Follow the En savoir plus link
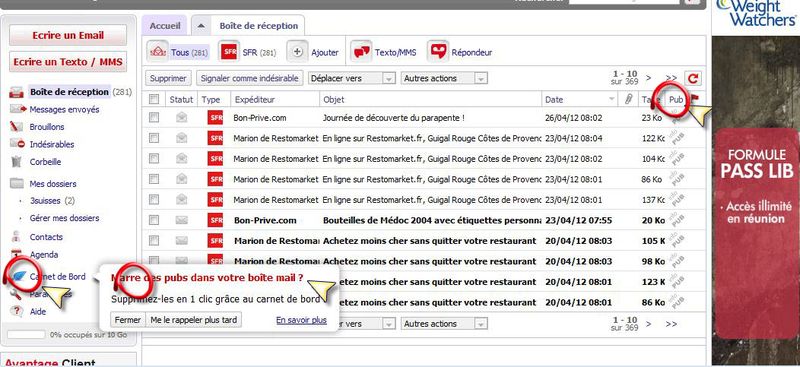This screenshot has height=367, width=800. coord(301,320)
